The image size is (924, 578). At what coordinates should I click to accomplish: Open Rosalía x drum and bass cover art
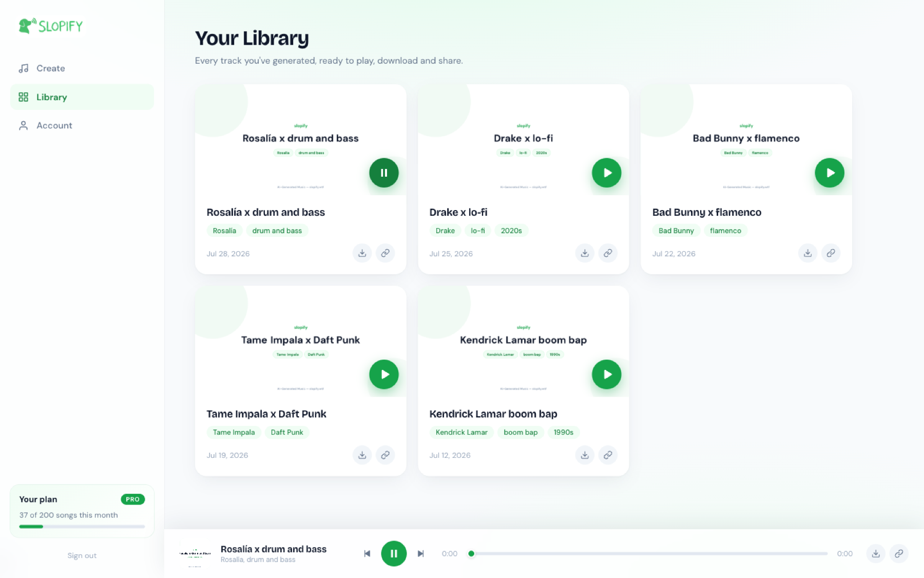(x=300, y=140)
